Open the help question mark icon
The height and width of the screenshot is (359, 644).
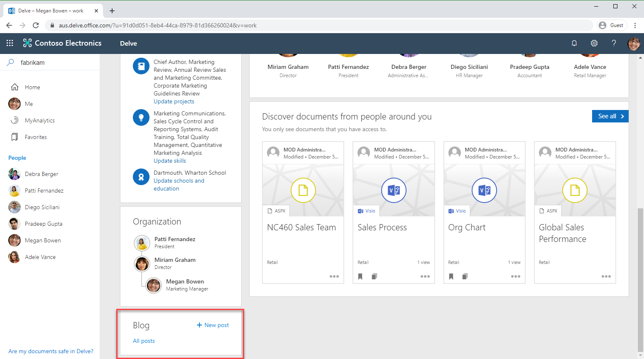tap(614, 43)
